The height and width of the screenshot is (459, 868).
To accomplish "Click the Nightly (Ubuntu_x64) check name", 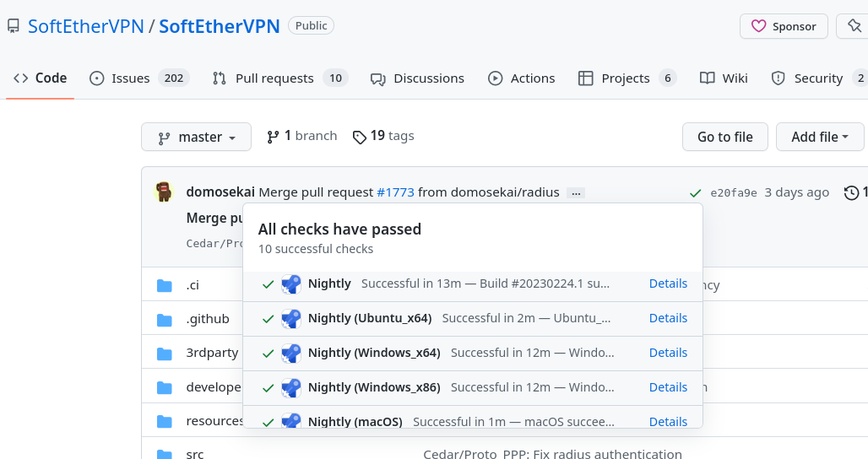I will coord(370,319).
